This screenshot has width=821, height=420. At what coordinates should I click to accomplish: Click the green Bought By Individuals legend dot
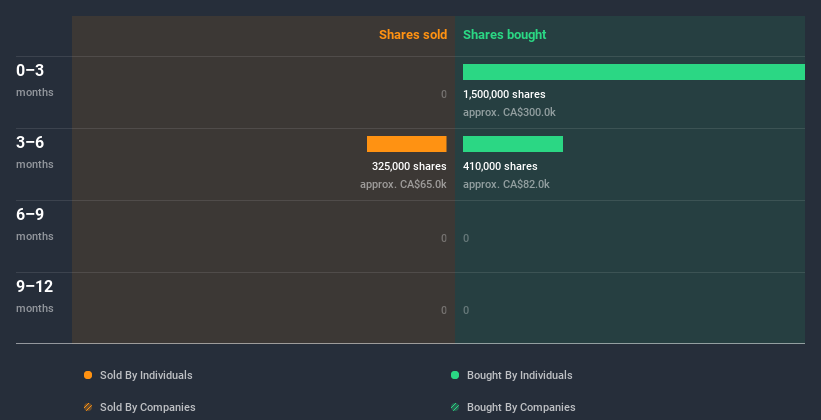pyautogui.click(x=455, y=375)
